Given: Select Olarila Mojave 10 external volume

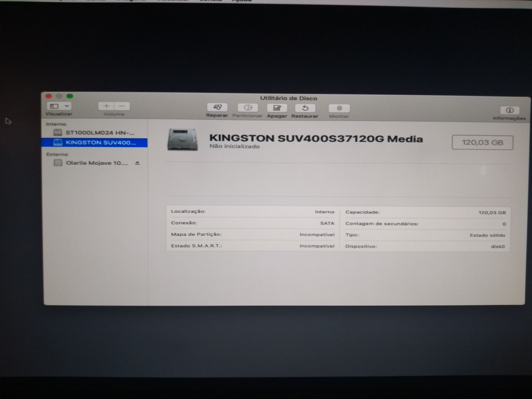Looking at the screenshot, I should [94, 163].
